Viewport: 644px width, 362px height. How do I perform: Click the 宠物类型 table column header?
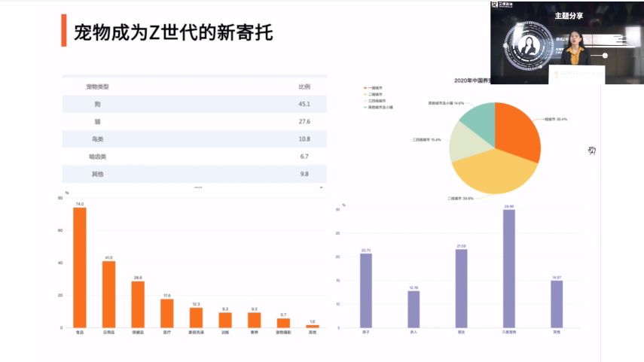98,87
